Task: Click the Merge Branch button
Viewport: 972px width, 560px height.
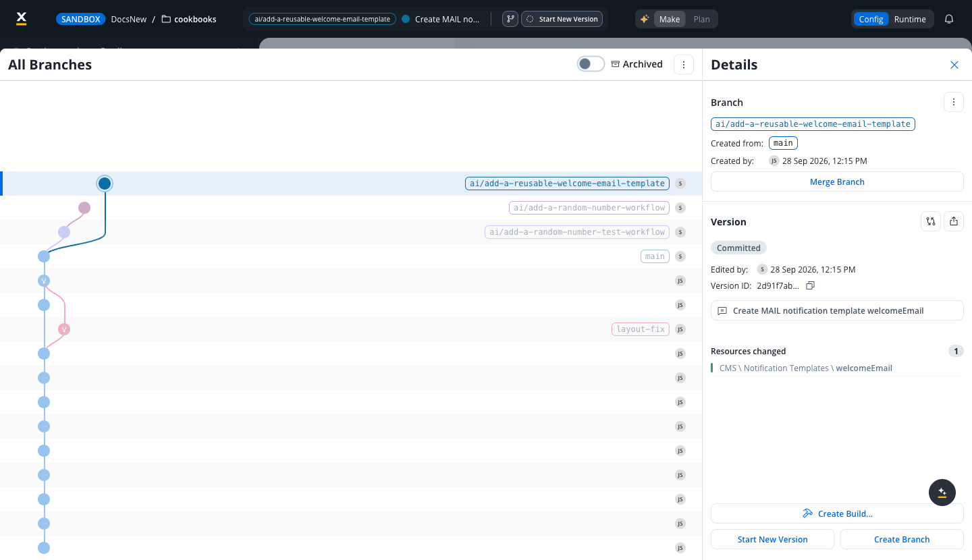Action: (837, 181)
